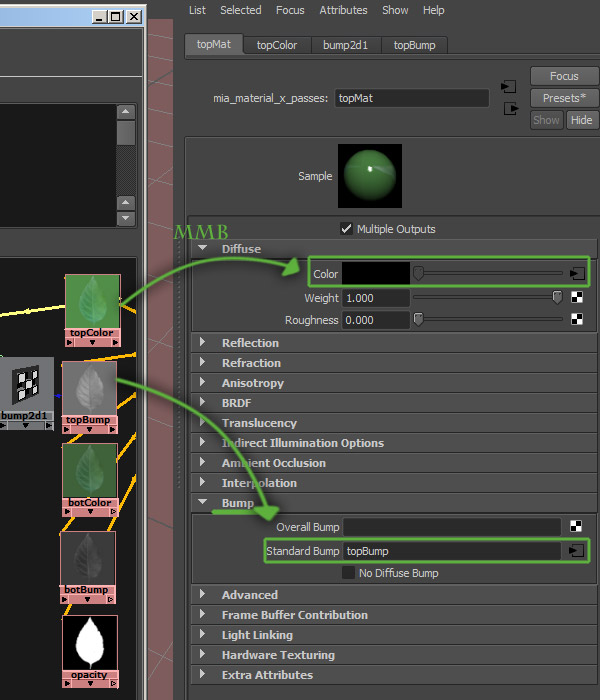Click the Focus button
The height and width of the screenshot is (700, 600).
click(564, 76)
